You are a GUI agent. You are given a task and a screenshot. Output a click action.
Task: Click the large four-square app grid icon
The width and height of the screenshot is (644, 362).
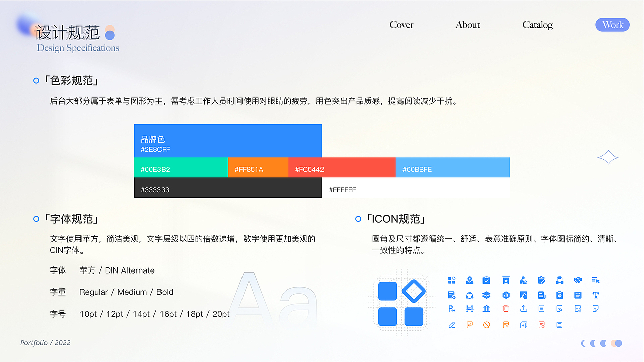pyautogui.click(x=401, y=303)
